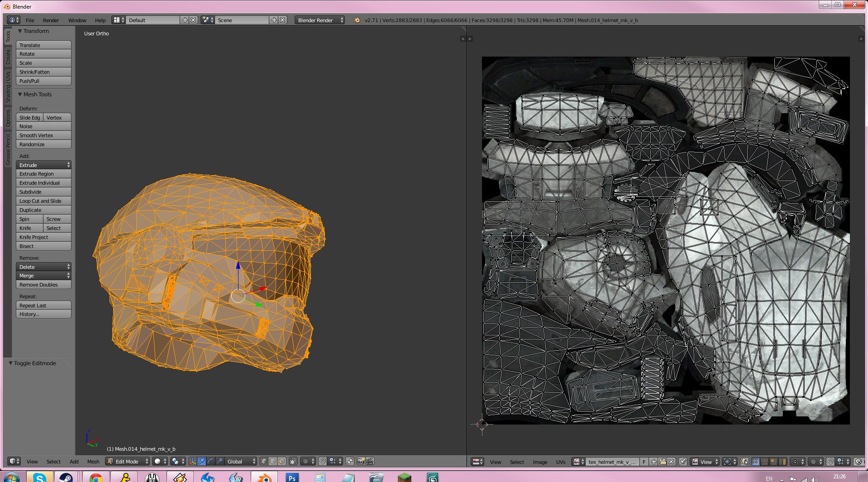Select UV face selection mode
Image resolution: width=868 pixels, height=482 pixels.
[773, 462]
